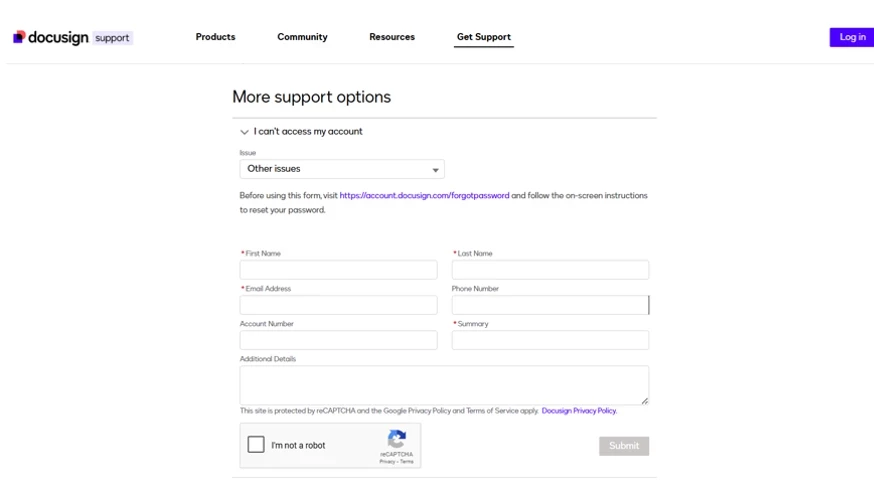874x503 pixels.
Task: Select the Get Support tab
Action: tap(483, 37)
